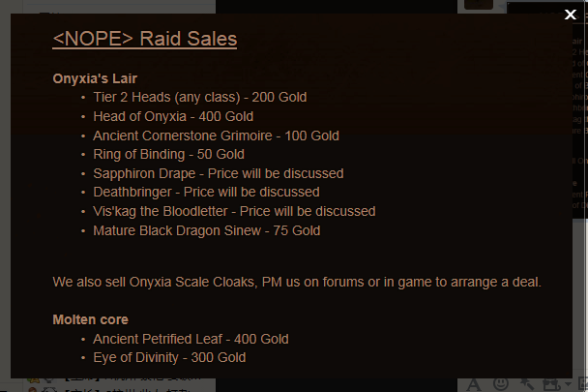Click the Mature Black Dragon Sinew line
Screen dimensions: 588x392
point(206,230)
